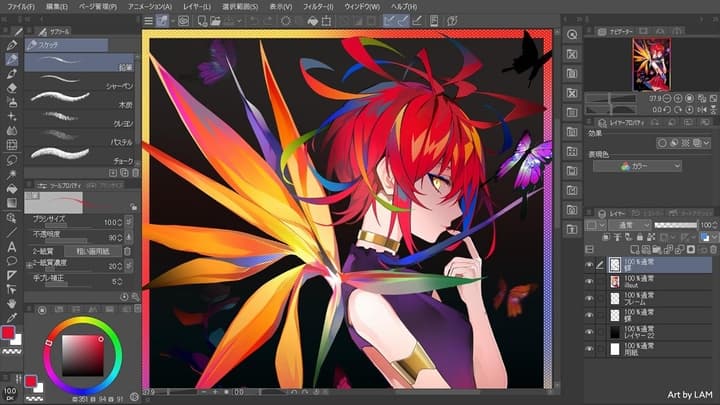The image size is (720, 405).
Task: Toggle Lock Layer icon in layer panel
Action: point(640,237)
